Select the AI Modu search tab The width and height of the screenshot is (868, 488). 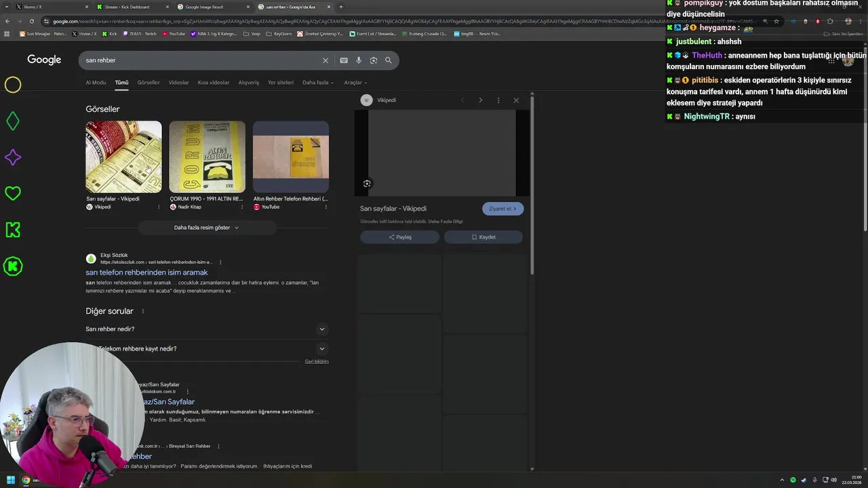tap(96, 83)
